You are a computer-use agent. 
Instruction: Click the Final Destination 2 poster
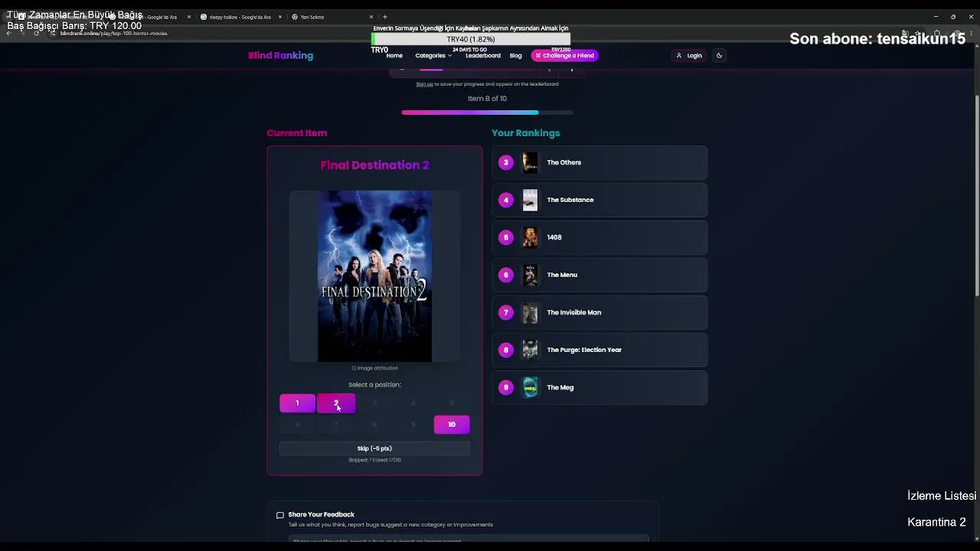[374, 276]
